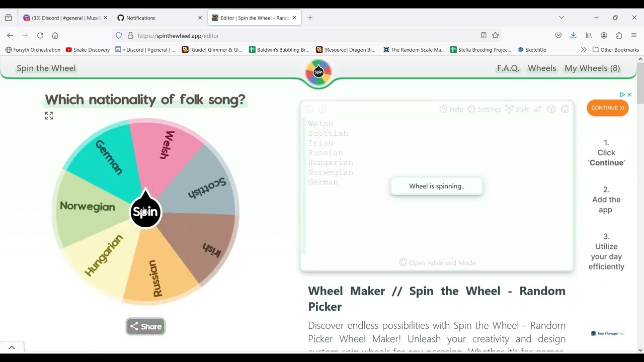The width and height of the screenshot is (644, 362).
Task: Open the Firefox account icon
Action: [604, 36]
